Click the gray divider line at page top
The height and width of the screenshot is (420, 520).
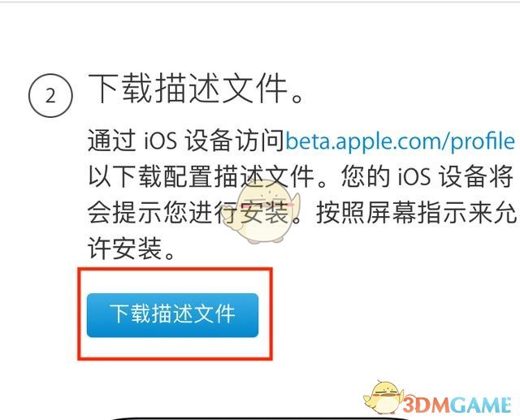pyautogui.click(x=260, y=2)
